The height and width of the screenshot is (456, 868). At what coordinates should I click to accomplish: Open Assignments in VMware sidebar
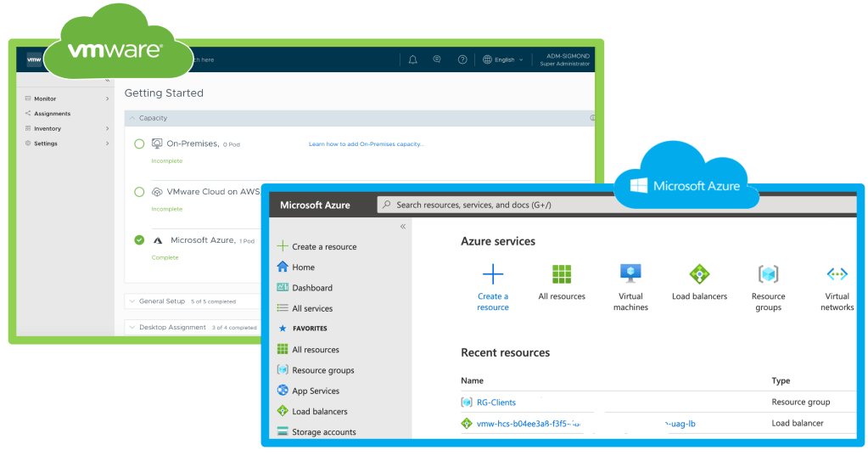coord(52,114)
